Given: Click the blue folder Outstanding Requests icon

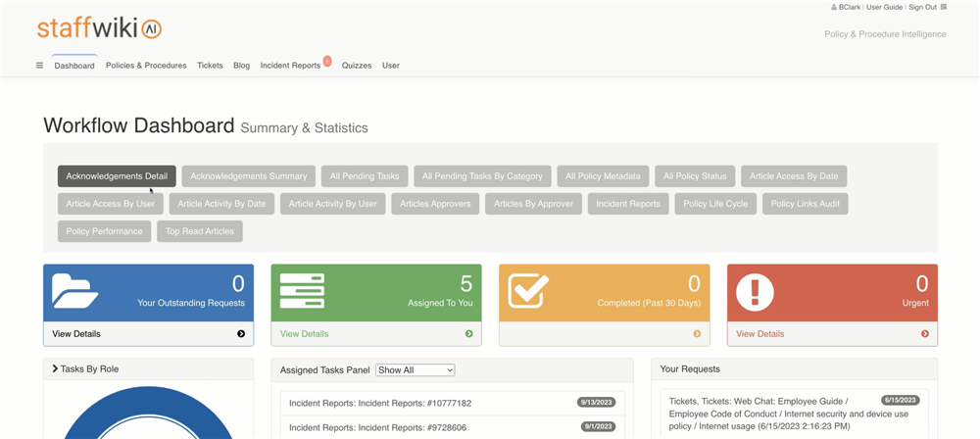Looking at the screenshot, I should pyautogui.click(x=75, y=291).
